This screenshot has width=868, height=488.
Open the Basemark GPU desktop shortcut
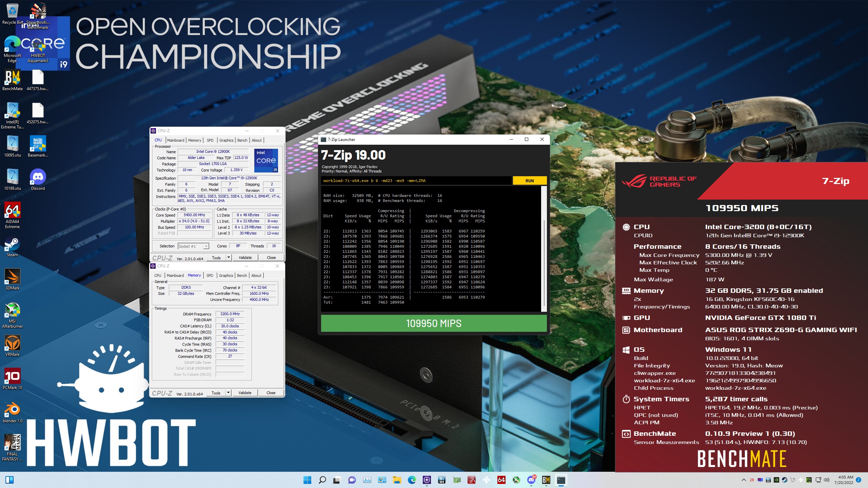(38, 146)
